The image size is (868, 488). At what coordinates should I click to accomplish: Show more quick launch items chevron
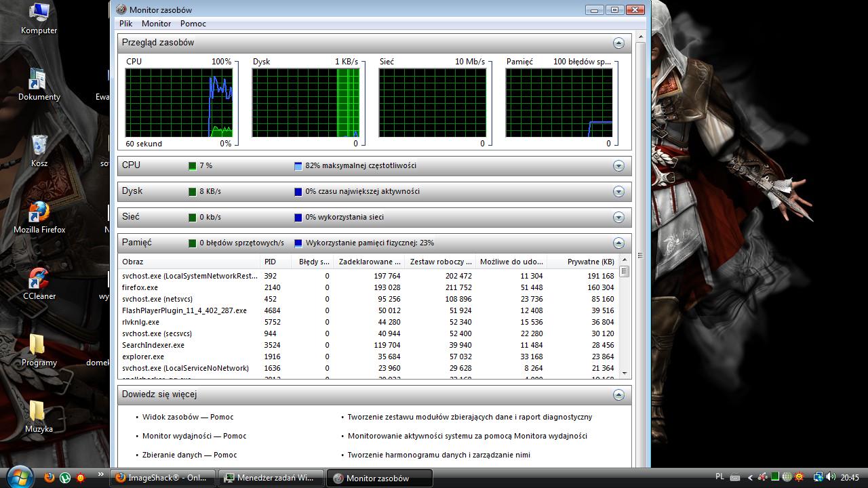(x=101, y=474)
